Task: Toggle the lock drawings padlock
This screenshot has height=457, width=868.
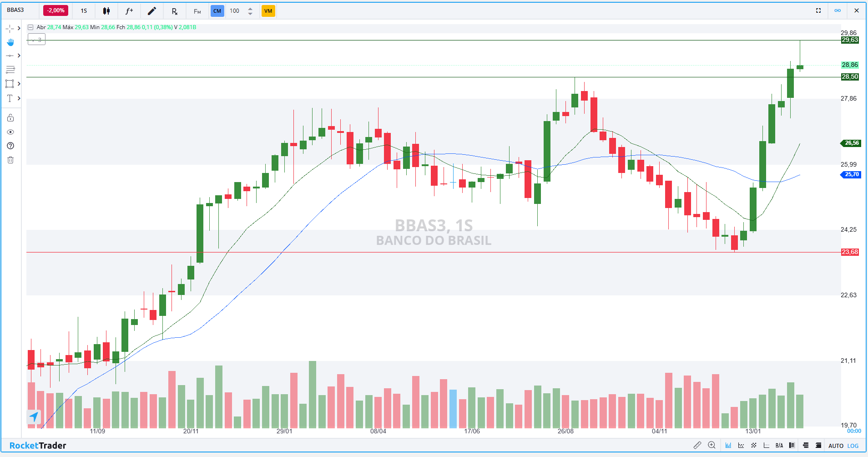Action: [x=10, y=118]
